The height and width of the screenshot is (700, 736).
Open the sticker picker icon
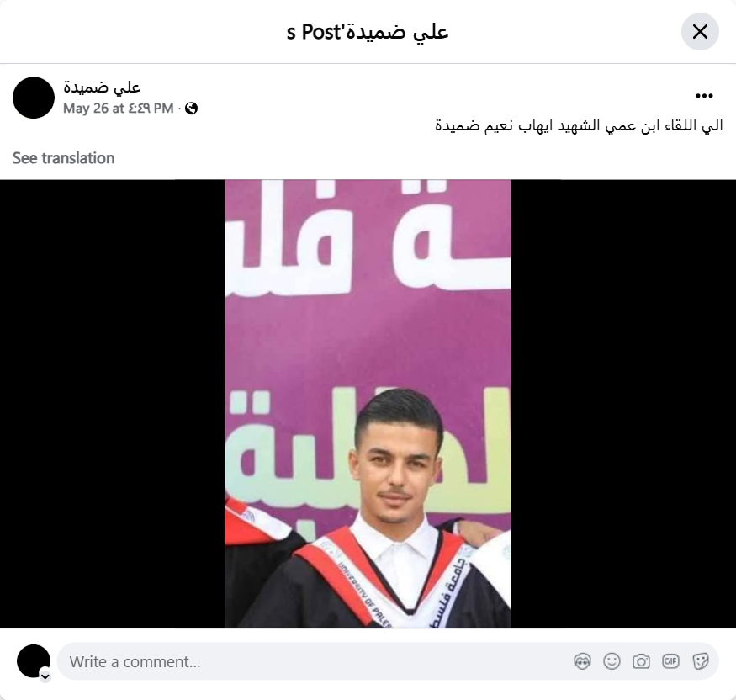(x=700, y=661)
